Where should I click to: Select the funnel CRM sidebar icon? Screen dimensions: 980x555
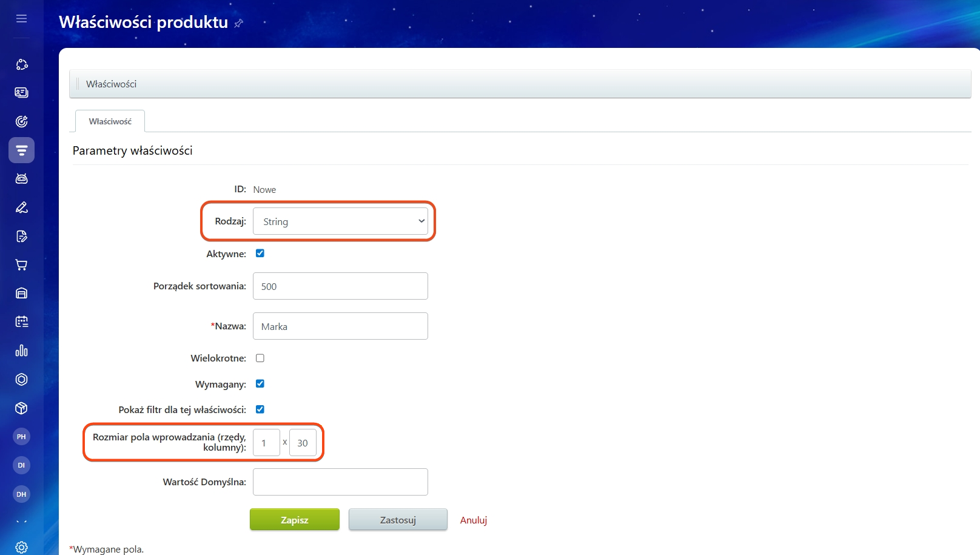coord(21,150)
